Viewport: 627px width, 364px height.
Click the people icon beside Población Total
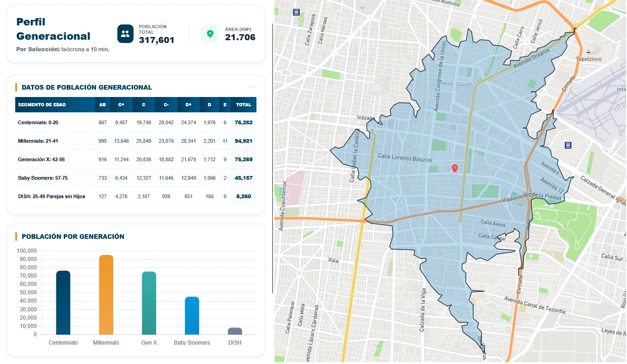tap(125, 34)
